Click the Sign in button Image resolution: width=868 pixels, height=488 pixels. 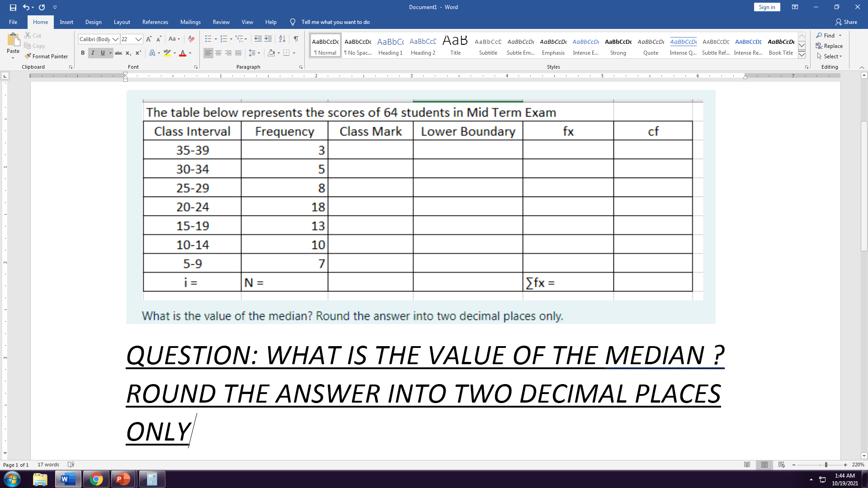tap(767, 7)
